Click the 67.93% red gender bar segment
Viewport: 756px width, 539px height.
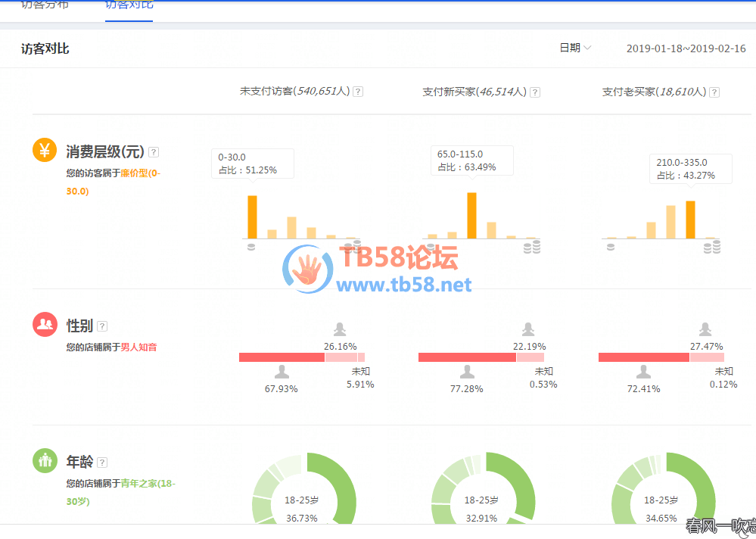coord(282,357)
